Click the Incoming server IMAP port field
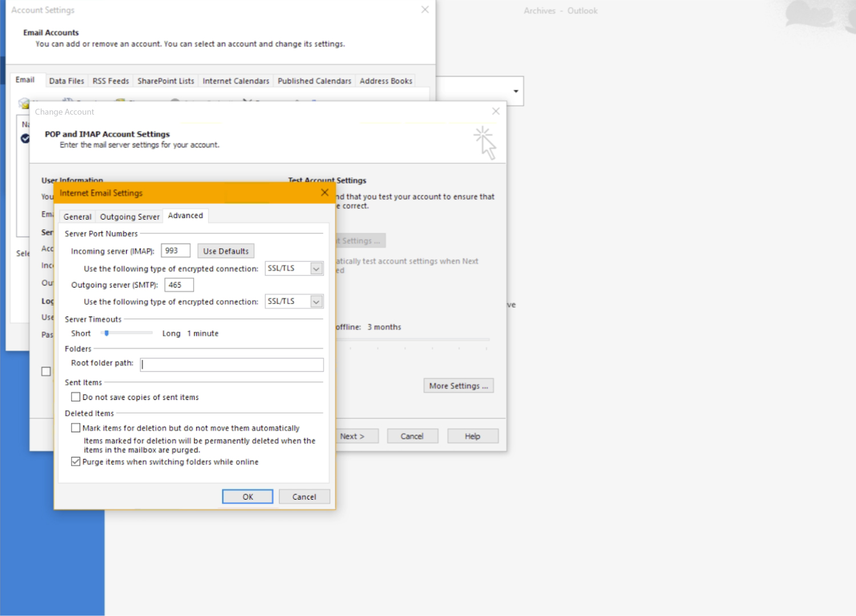Screen dimensions: 856x616 click(175, 251)
